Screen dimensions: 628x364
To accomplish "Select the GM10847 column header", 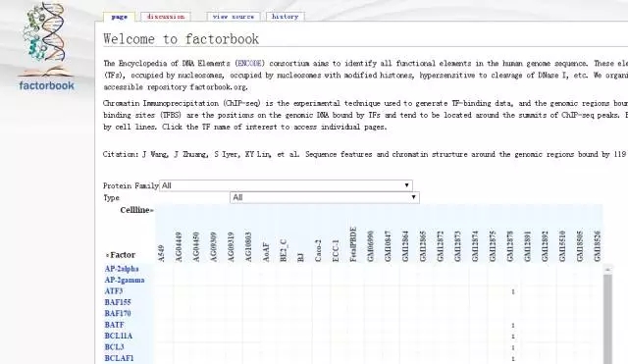I will tap(388, 246).
